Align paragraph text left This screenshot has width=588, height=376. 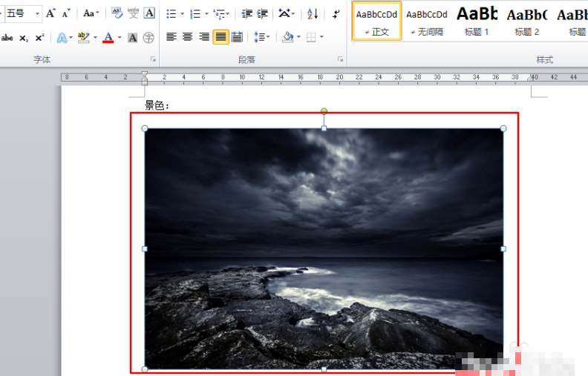pyautogui.click(x=171, y=37)
